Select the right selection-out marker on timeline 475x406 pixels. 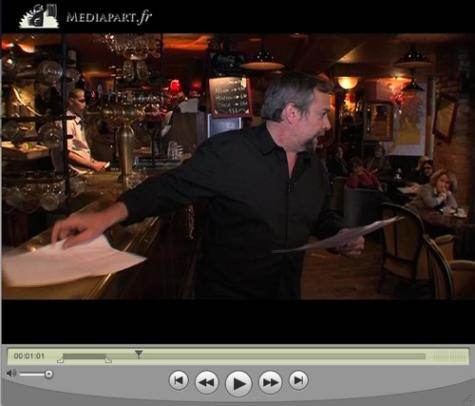(x=108, y=360)
